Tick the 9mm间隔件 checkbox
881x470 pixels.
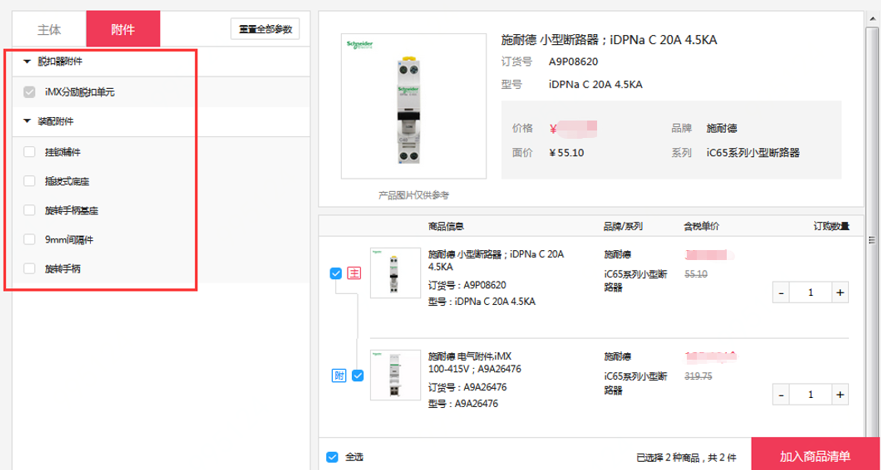29,239
